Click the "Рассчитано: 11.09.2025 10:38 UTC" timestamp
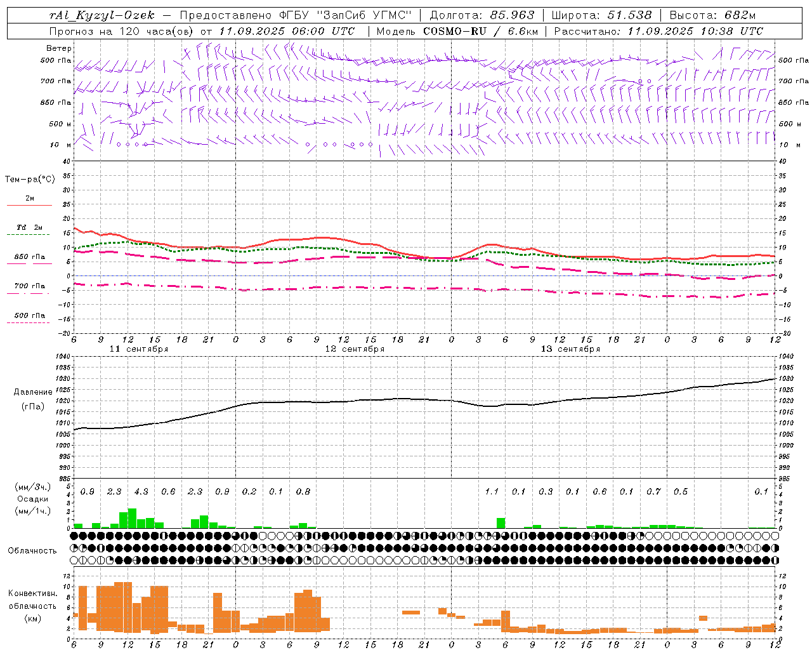This screenshot has width=812, height=650. [x=658, y=31]
